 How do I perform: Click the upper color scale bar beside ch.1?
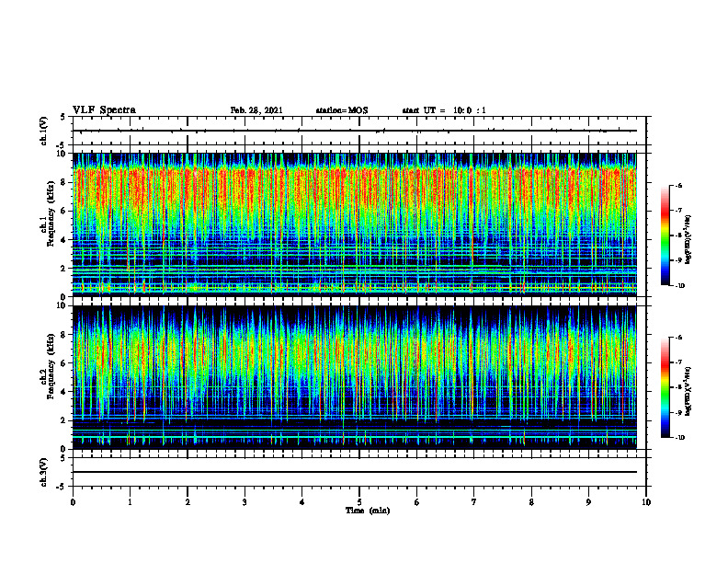[x=665, y=236]
